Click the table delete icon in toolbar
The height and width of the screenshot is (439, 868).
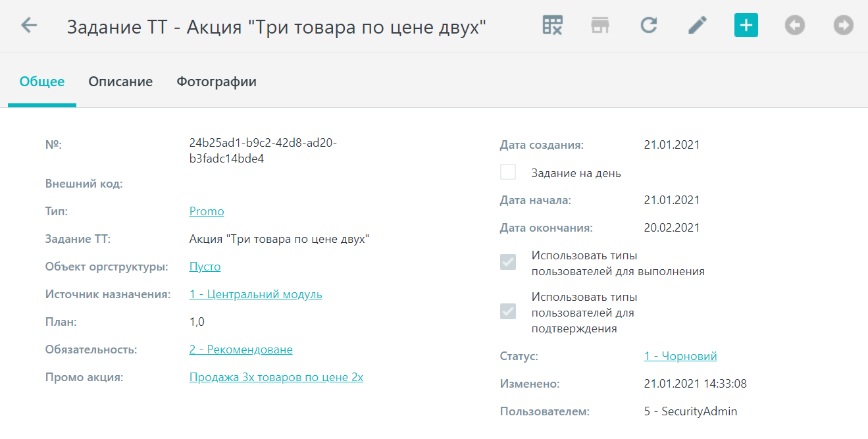552,26
